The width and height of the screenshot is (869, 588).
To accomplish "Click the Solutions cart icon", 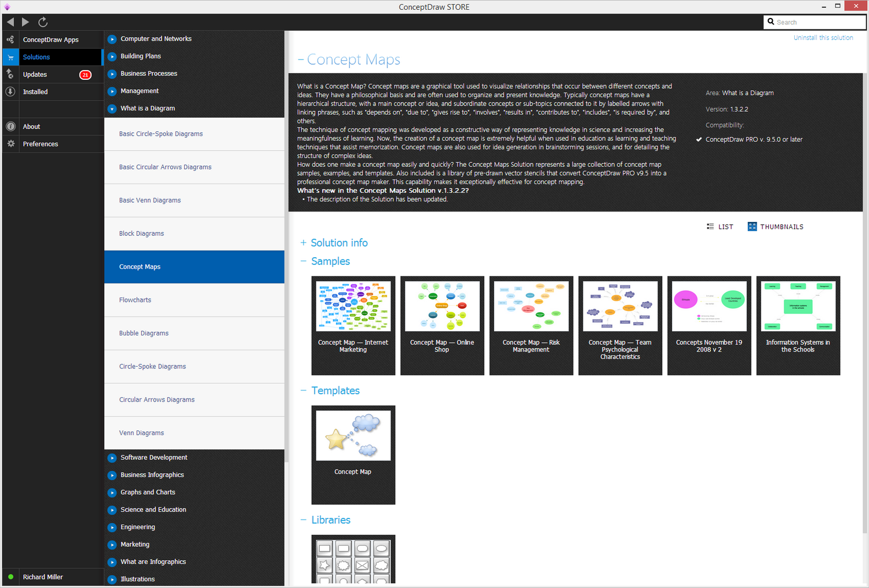I will [x=10, y=57].
